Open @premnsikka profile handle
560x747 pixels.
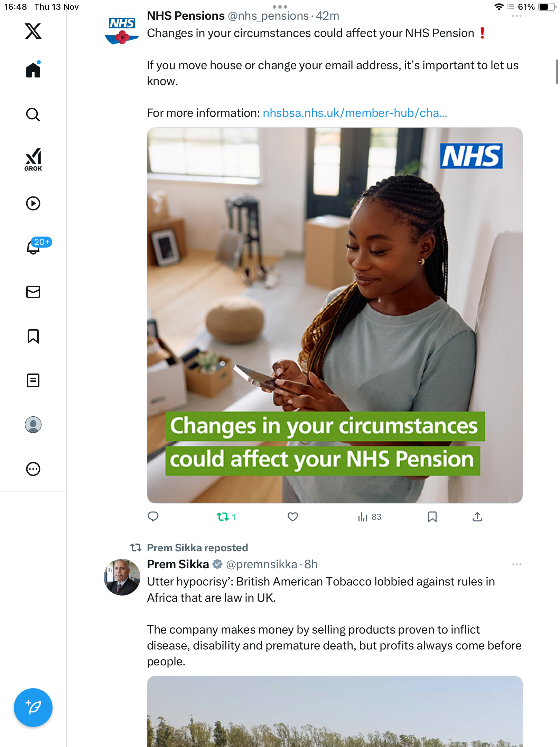pos(262,564)
